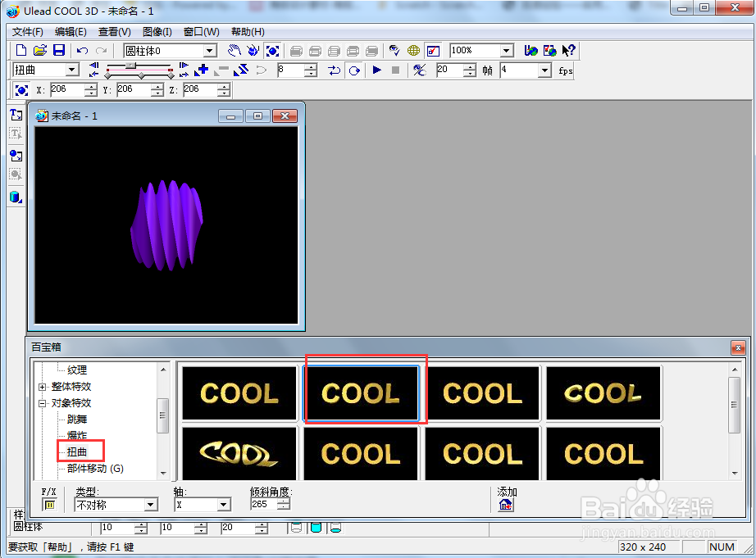Screen dimensions: 756x558
Task: Select the curved COOL thumbnail in the second row
Action: pyautogui.click(x=239, y=453)
